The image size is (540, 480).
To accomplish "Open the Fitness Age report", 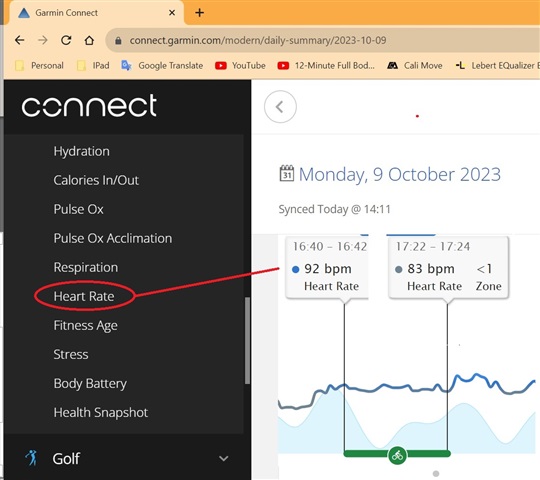I will click(x=85, y=325).
